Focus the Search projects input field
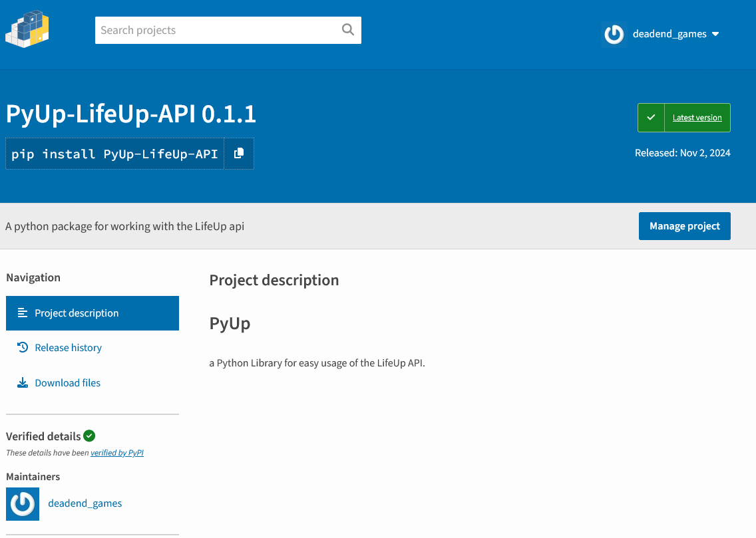Image resolution: width=756 pixels, height=538 pixels. pos(216,30)
